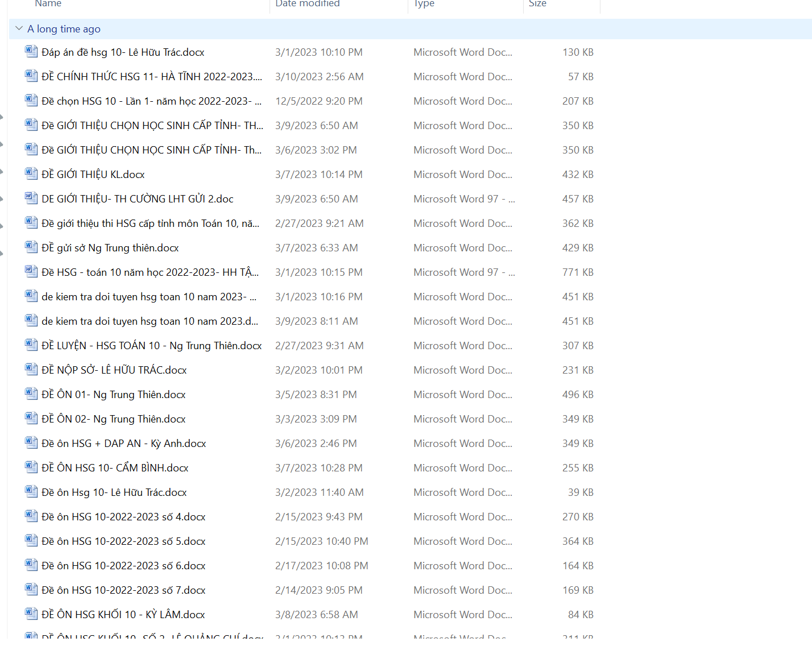Click Word icon of Đáp án đề hsg 10- Lê Hữu Trác.docx
The image size is (812, 646).
(31, 51)
